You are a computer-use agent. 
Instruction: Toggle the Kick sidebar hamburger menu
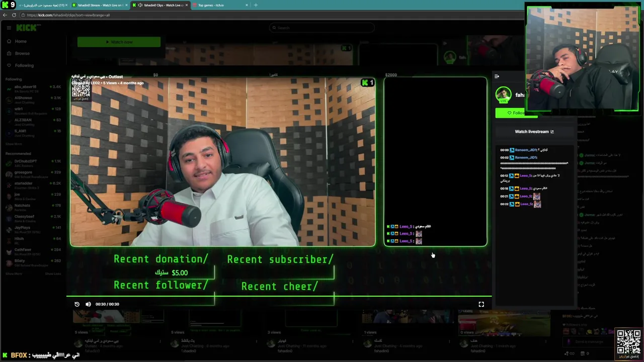[x=9, y=28]
